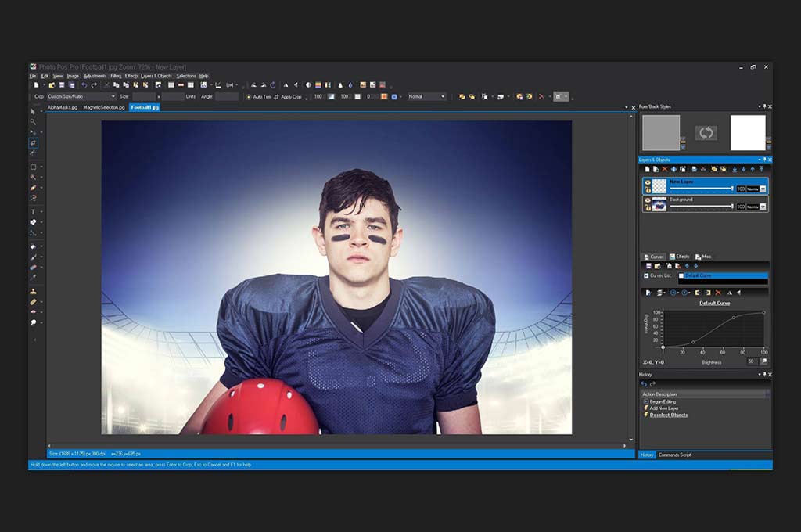The image size is (801, 532).
Task: Select the Zoom magnifier tool
Action: click(33, 121)
